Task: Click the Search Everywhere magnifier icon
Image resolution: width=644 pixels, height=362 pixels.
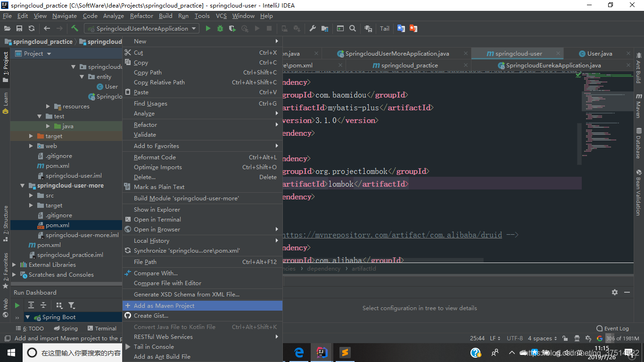Action: pyautogui.click(x=353, y=28)
